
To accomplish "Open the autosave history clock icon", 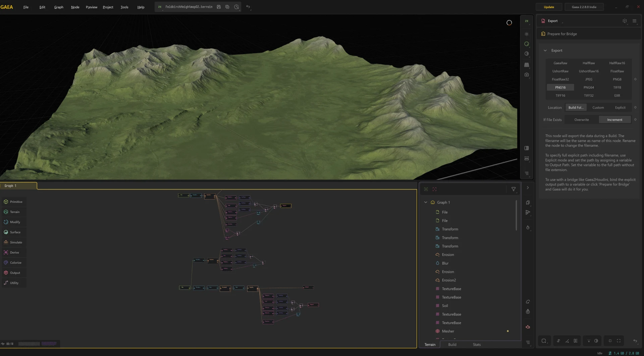I will click(x=236, y=7).
